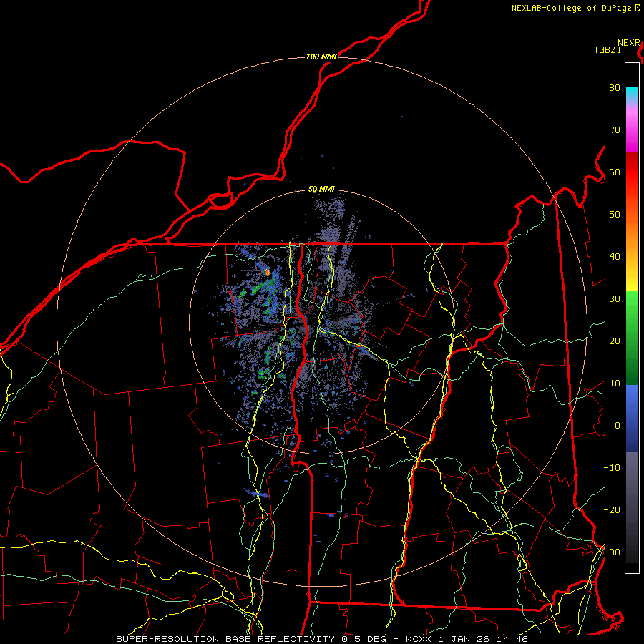The image size is (644, 644).
Task: Click the 0 value on dBZ scale
Action: (x=618, y=426)
